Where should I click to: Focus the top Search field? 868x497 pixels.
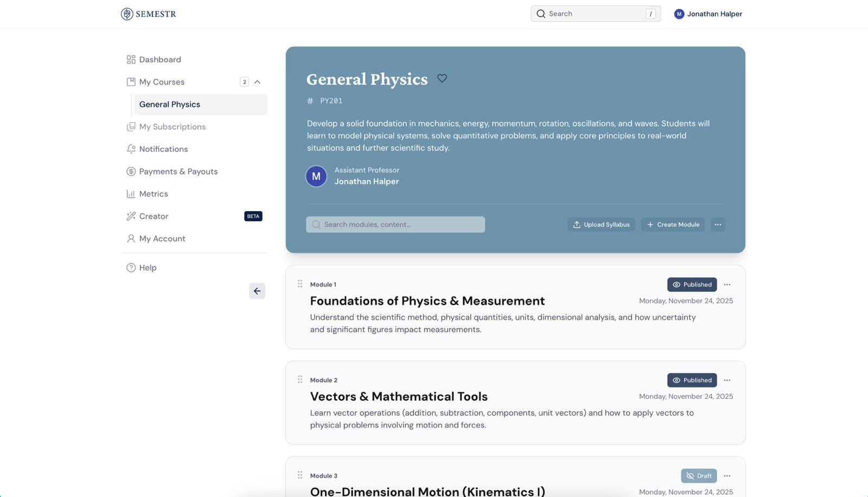[596, 14]
